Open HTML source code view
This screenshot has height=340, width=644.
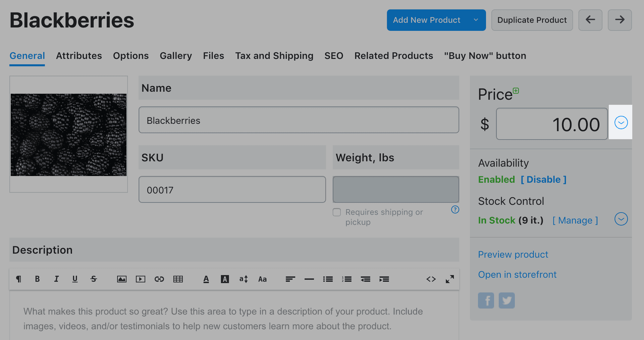(x=431, y=279)
